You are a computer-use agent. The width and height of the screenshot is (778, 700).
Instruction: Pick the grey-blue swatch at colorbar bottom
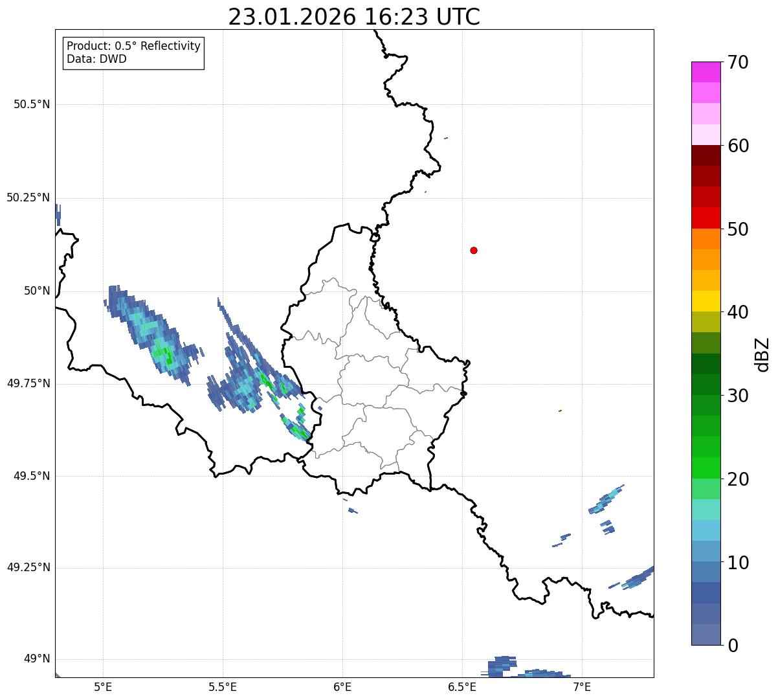point(706,635)
